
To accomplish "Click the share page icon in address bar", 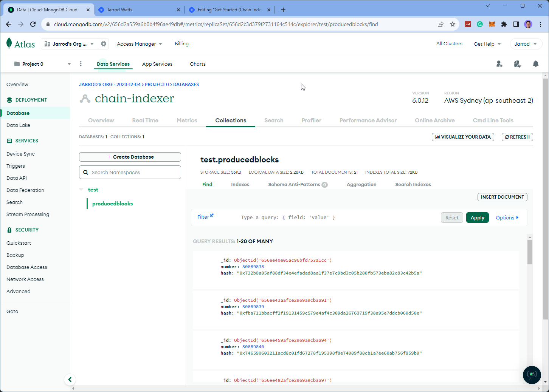I will click(x=440, y=24).
